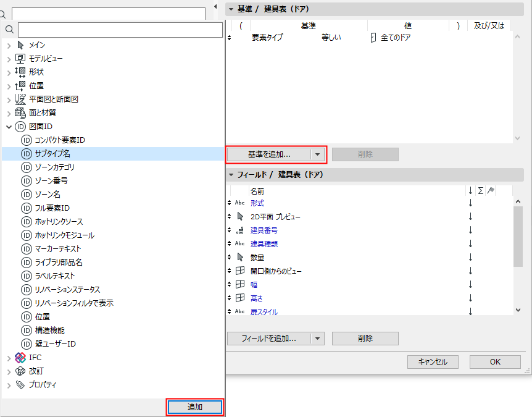Click the フィールドを追加... button

coord(269,339)
